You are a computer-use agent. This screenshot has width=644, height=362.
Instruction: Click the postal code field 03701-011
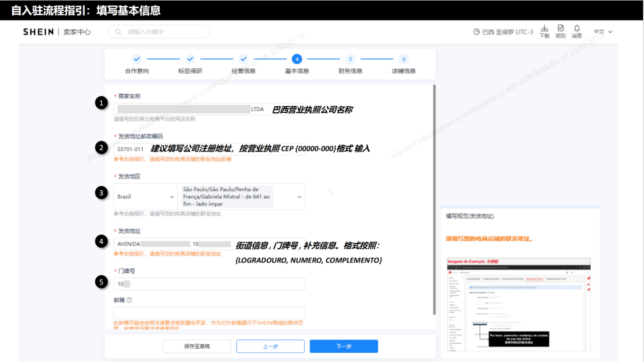pos(209,149)
